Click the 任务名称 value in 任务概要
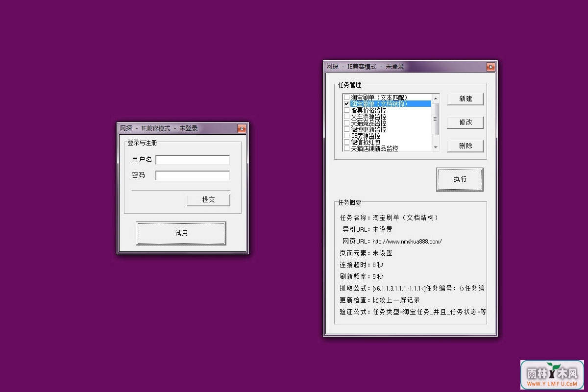 (405, 218)
